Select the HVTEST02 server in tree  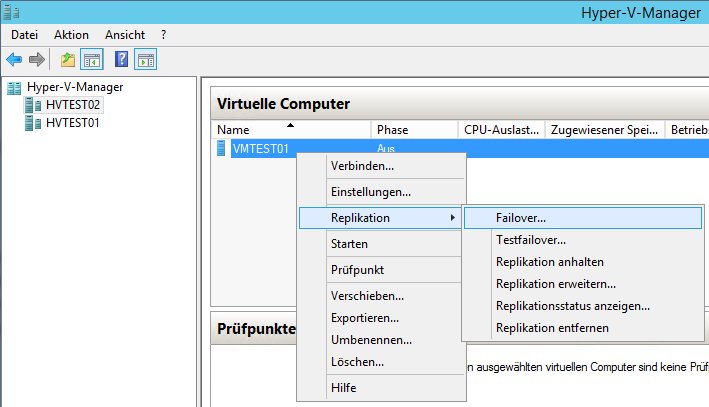[x=73, y=105]
